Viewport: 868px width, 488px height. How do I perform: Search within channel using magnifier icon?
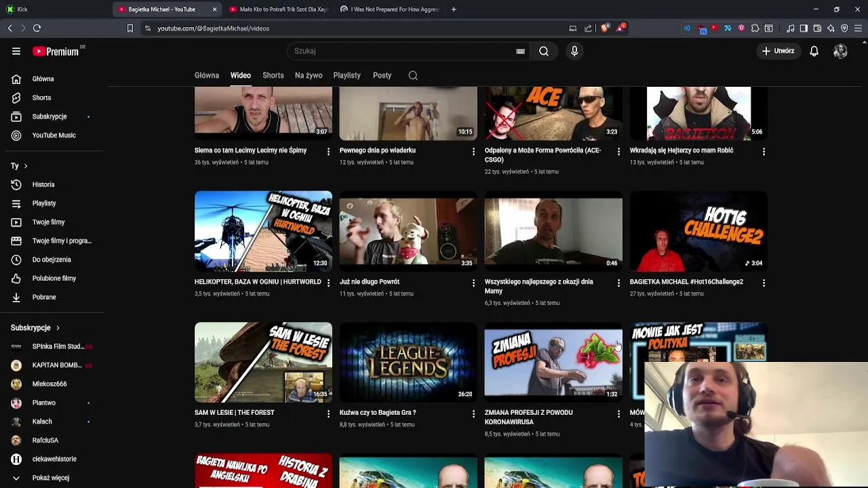pyautogui.click(x=413, y=75)
